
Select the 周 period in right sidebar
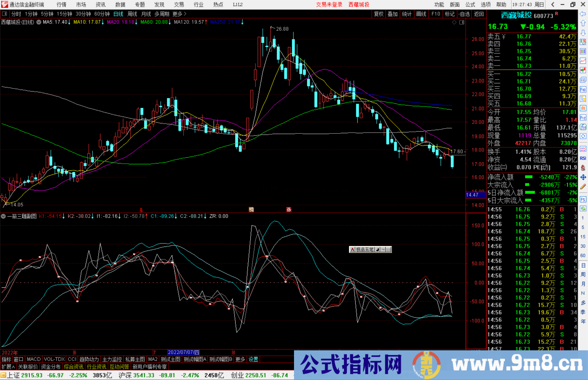coord(583,274)
